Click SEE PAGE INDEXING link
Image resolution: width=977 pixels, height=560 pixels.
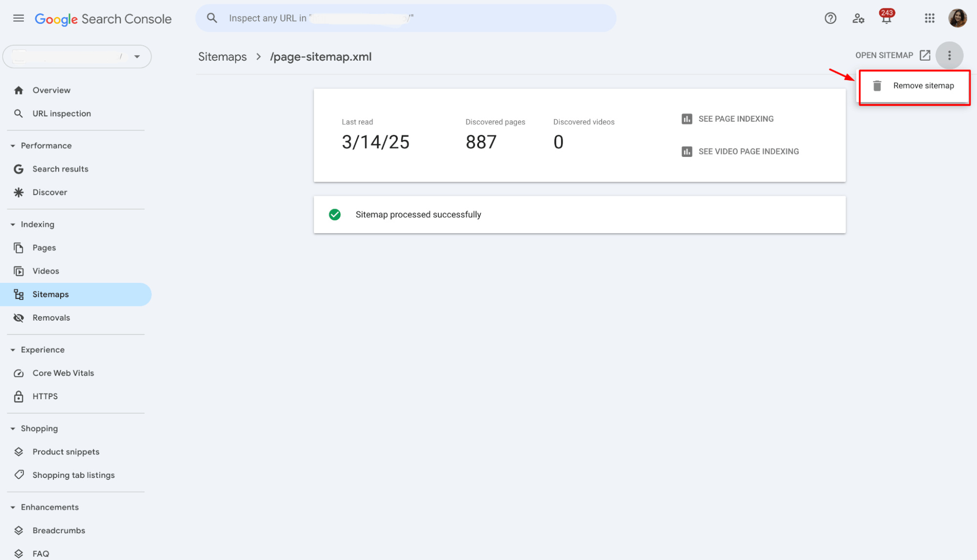click(x=735, y=119)
